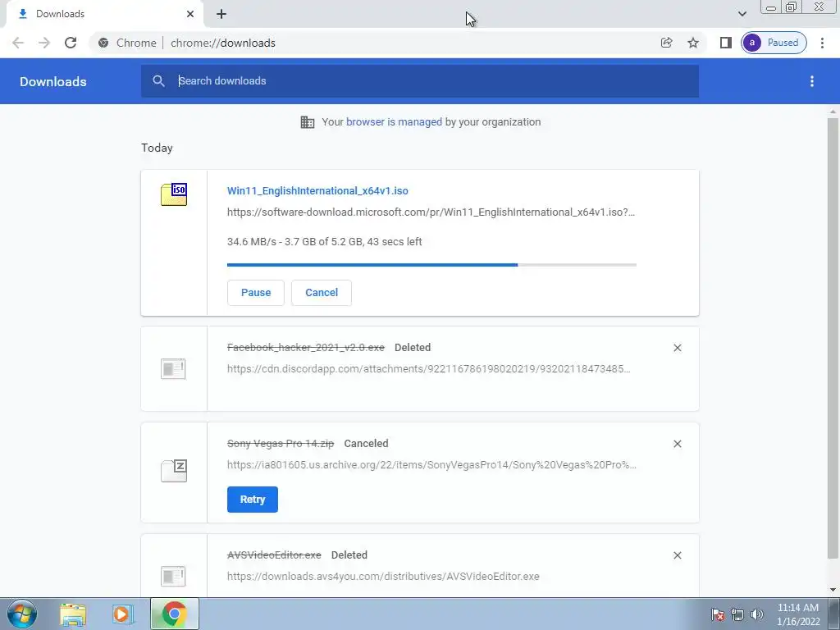The image size is (840, 630).
Task: Remove AVSVideoEditor.exe from the list
Action: point(677,555)
